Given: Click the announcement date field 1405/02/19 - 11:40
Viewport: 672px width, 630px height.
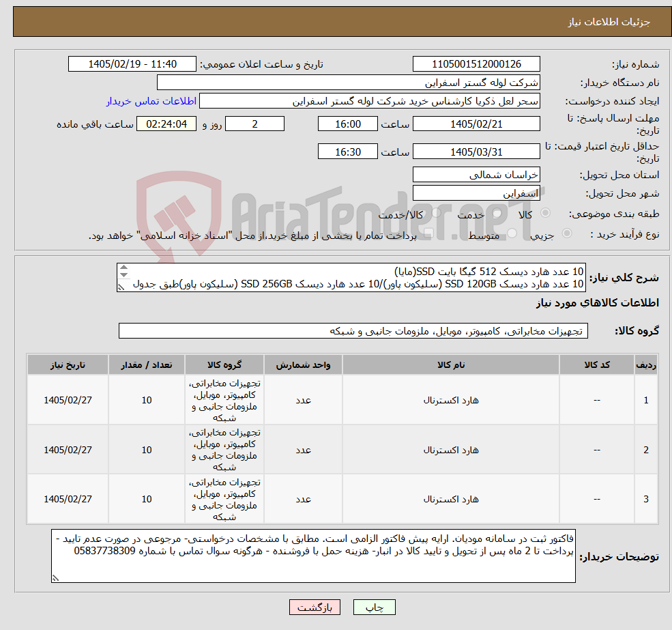Looking at the screenshot, I should (132, 64).
